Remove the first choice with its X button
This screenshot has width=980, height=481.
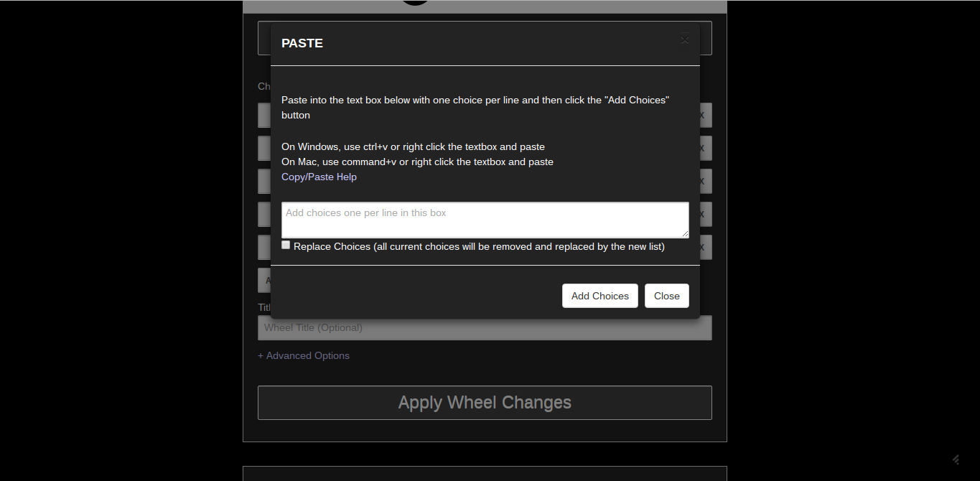point(703,115)
